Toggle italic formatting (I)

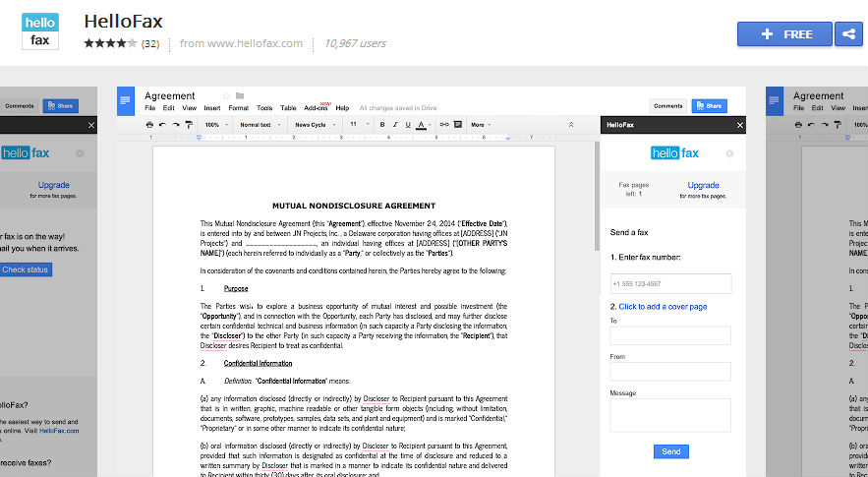point(395,125)
